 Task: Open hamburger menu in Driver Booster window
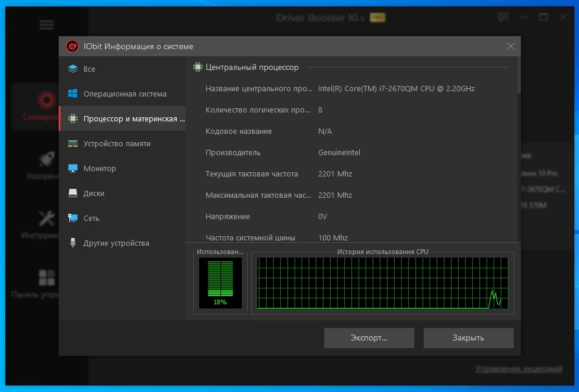pos(47,25)
